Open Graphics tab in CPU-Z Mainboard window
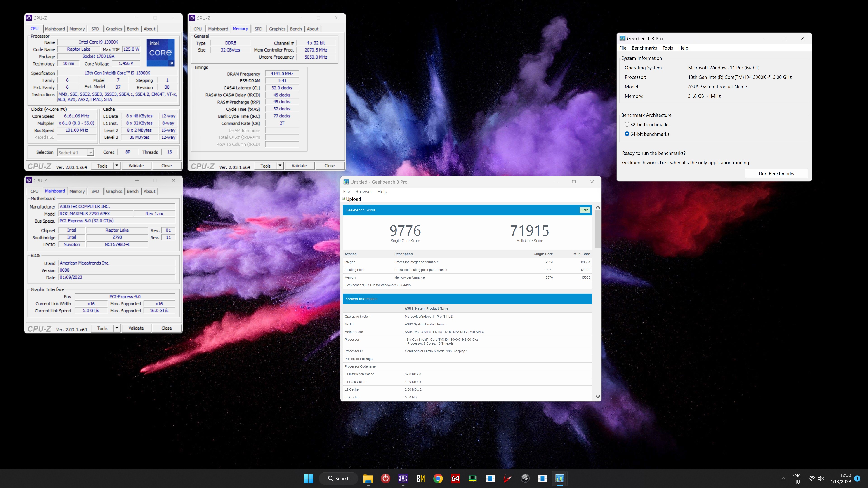The image size is (868, 488). pos(114,191)
